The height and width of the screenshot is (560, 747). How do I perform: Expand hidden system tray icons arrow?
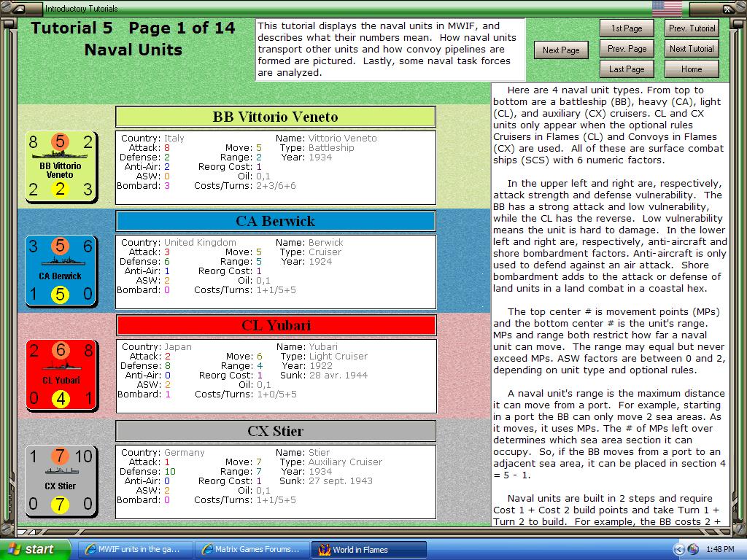678,550
